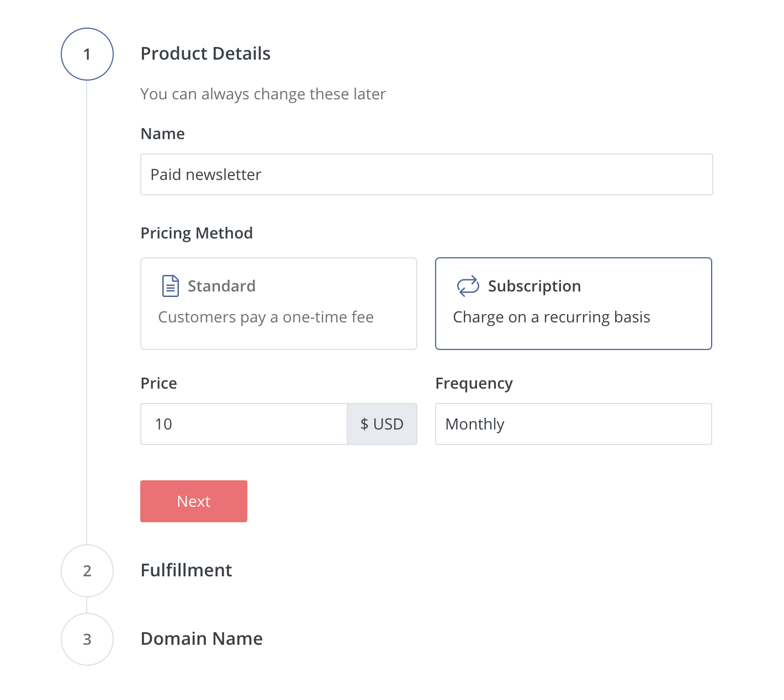Click the step 2 circle
The image size is (784, 700).
click(x=87, y=571)
